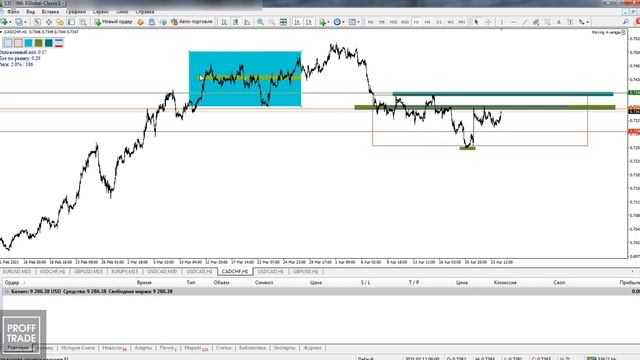Select the Fibonacci retracement tool
The height and width of the screenshot is (360, 640).
point(547,22)
